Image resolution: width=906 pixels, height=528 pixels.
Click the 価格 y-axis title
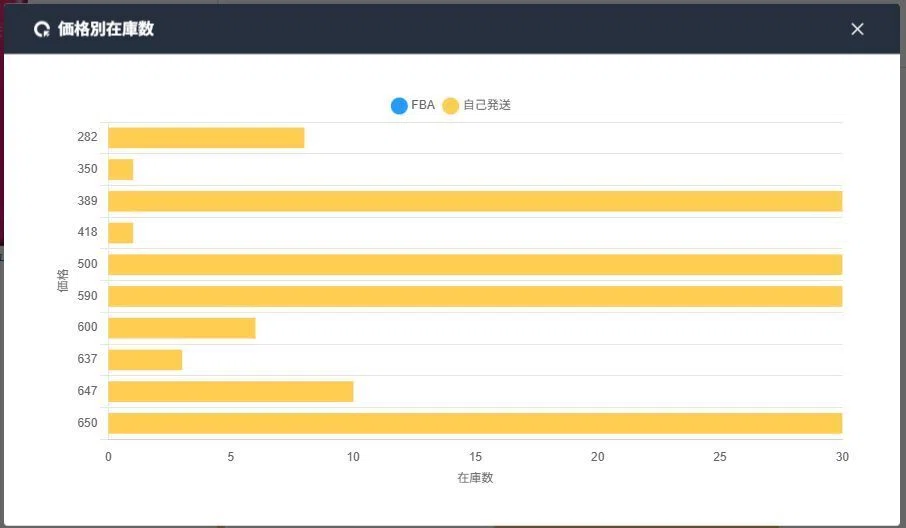coord(62,280)
